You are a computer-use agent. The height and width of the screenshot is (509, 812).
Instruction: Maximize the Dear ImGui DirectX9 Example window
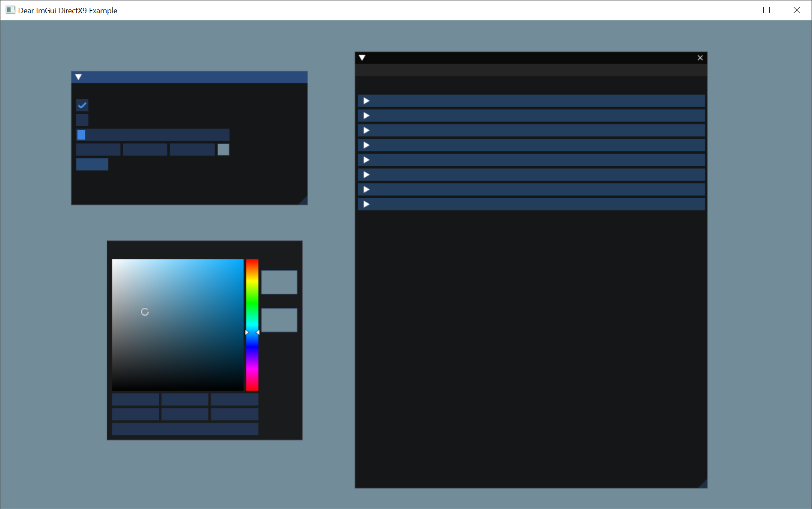(x=766, y=10)
